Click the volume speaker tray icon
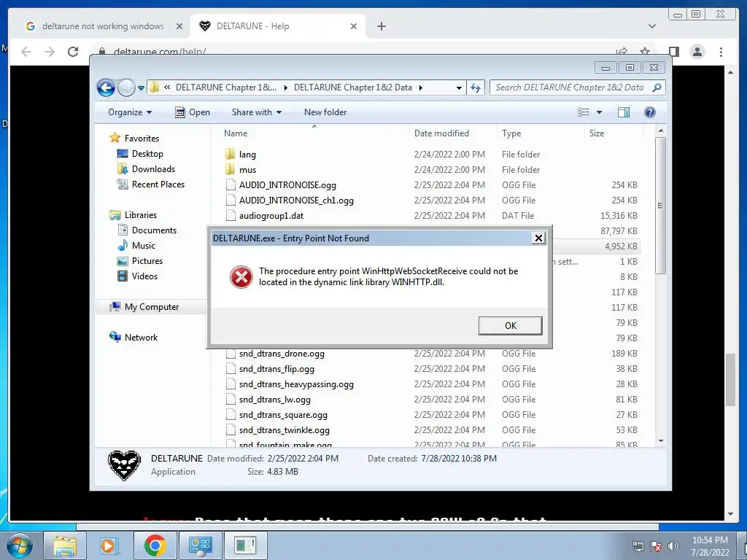This screenshot has width=747, height=560. (x=673, y=545)
